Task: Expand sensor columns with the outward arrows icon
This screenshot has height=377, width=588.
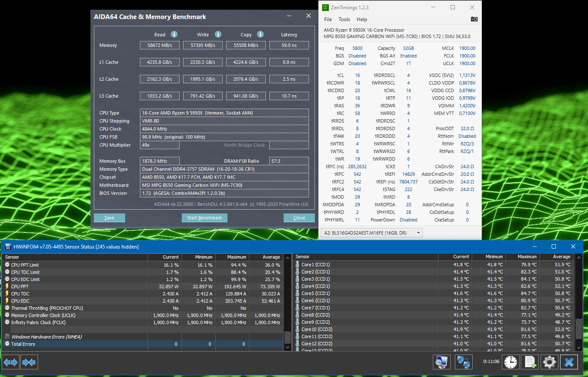Action: click(11, 362)
